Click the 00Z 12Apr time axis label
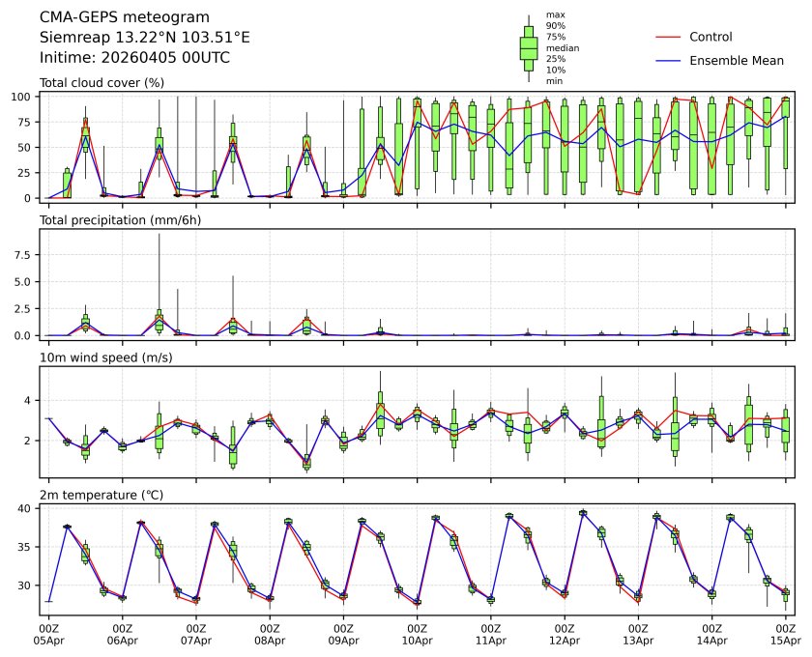812x657 pixels. click(565, 634)
